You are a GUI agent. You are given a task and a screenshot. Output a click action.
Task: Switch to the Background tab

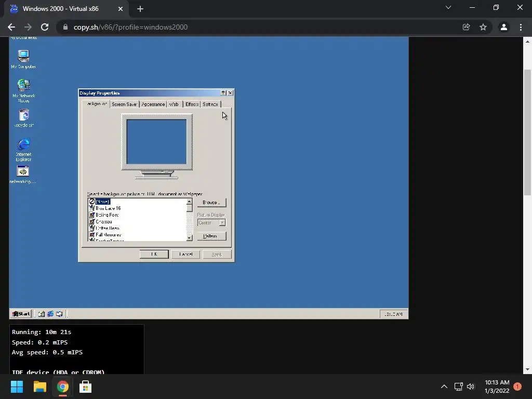[97, 103]
